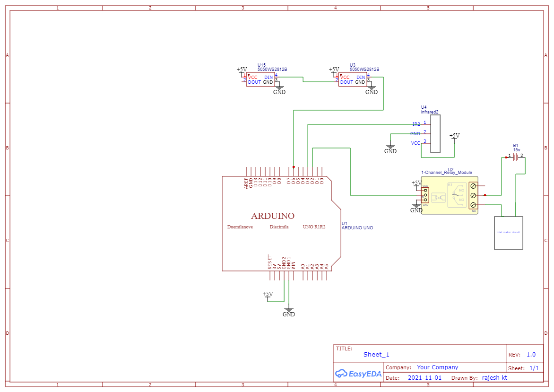Image resolution: width=554 pixels, height=392 pixels.
Task: Click the Diecimila label on the Arduino
Action: point(279,227)
